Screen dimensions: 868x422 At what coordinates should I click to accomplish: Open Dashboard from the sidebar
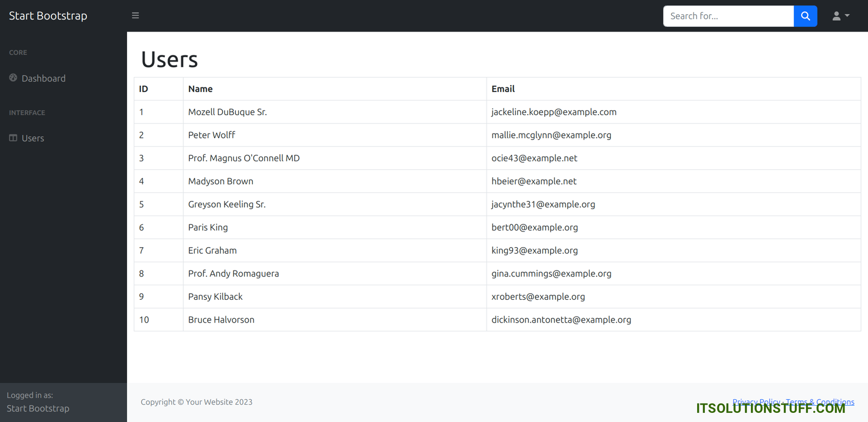[x=43, y=78]
